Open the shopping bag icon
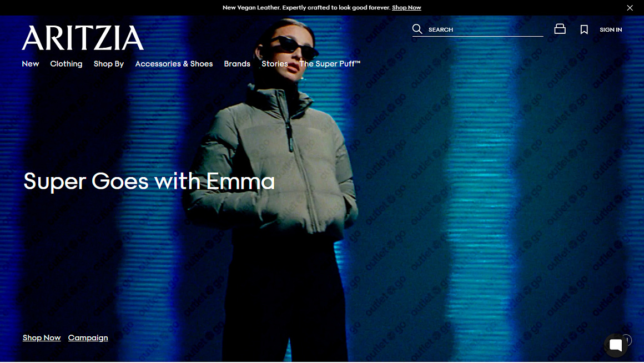The height and width of the screenshot is (363, 644). [560, 29]
